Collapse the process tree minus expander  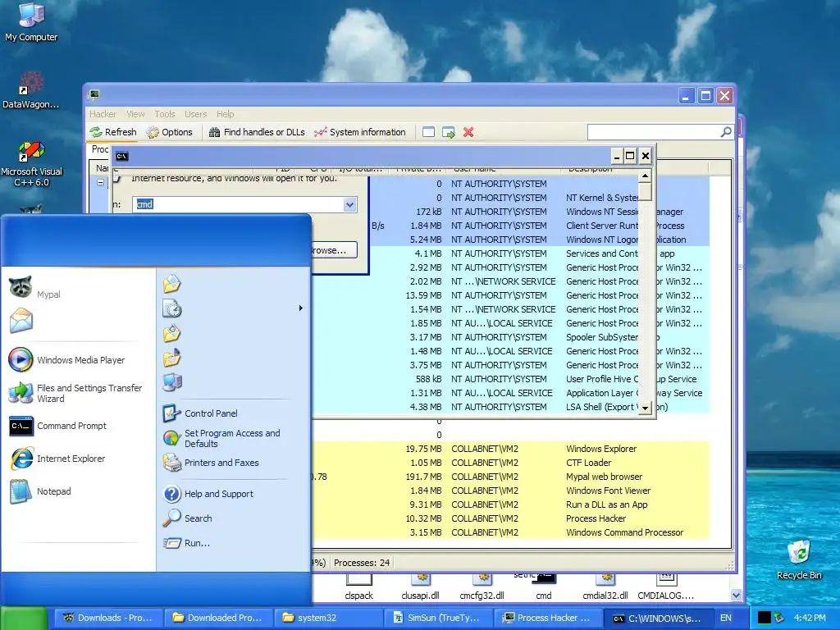[100, 183]
